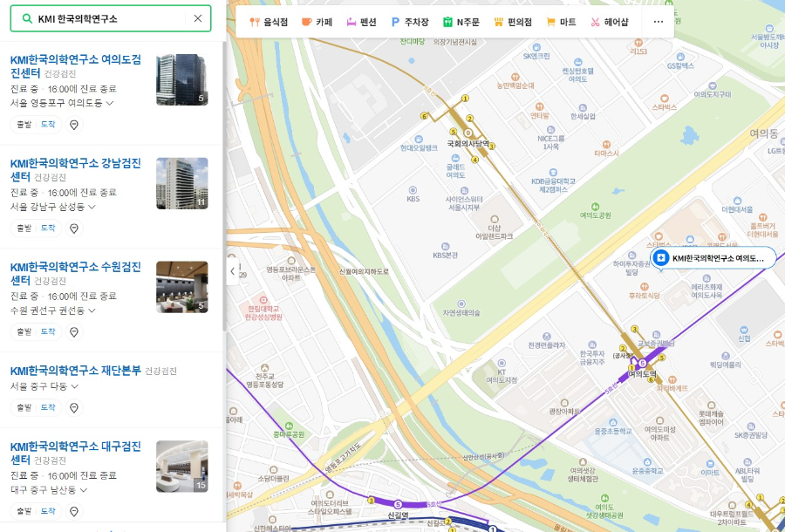Image resolution: width=785 pixels, height=532 pixels.
Task: Select 중마루공원 park marker
Action: [289, 430]
